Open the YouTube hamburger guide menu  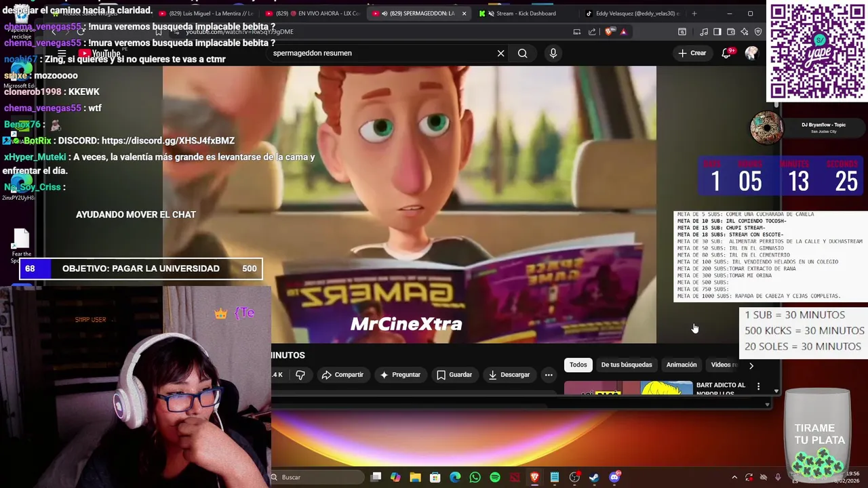[61, 54]
